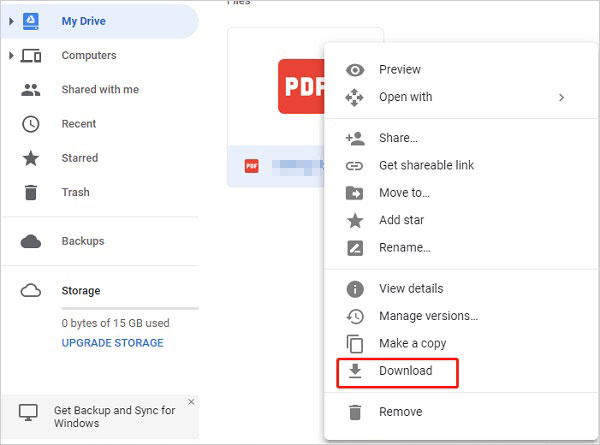Click the Preview eye icon
This screenshot has height=445, width=600.
pos(354,70)
